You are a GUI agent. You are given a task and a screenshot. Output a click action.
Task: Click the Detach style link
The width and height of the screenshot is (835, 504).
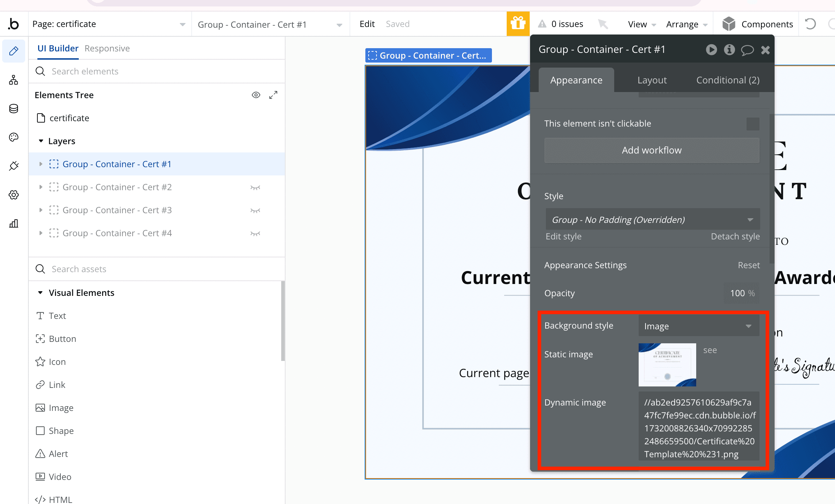click(735, 237)
